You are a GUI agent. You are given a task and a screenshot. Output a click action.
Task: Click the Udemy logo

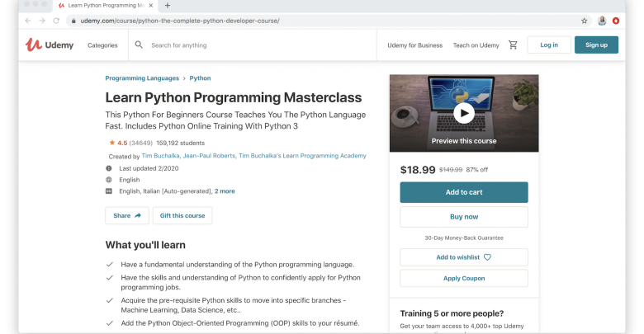click(50, 45)
